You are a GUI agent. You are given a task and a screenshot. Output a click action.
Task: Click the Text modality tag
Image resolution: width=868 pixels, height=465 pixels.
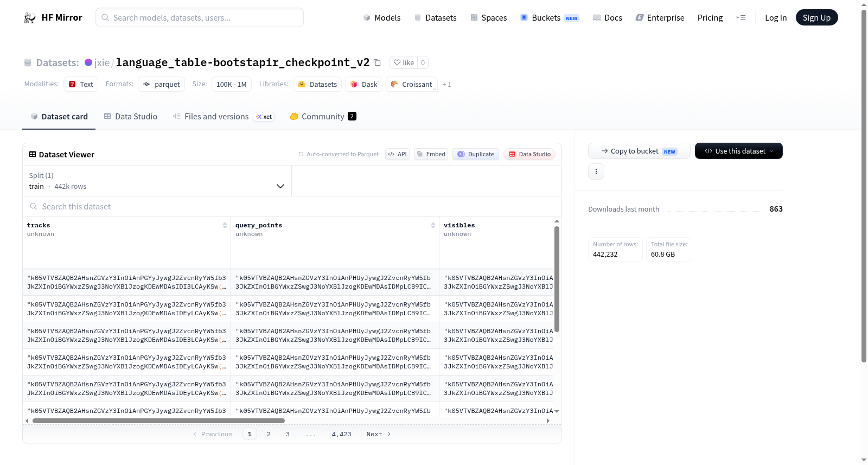pos(81,84)
